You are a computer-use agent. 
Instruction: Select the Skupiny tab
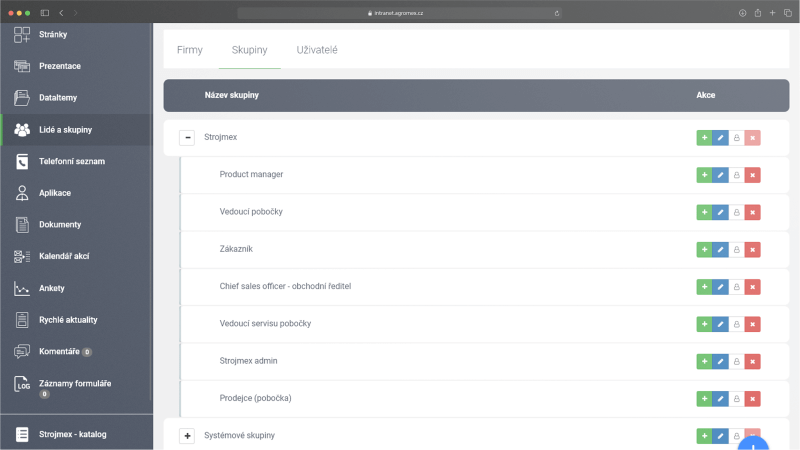coord(249,49)
